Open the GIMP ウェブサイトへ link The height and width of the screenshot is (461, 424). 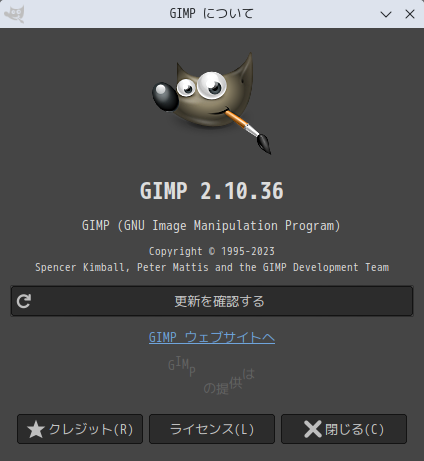click(x=212, y=337)
